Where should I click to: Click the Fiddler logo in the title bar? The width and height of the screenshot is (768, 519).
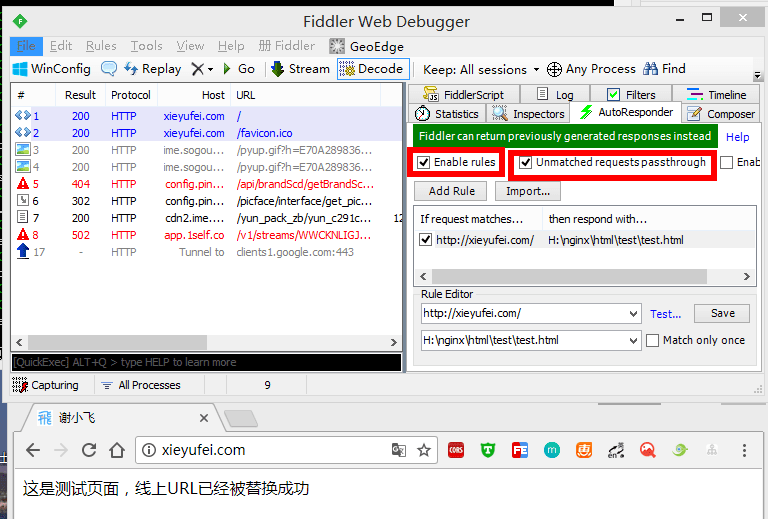pyautogui.click(x=20, y=21)
